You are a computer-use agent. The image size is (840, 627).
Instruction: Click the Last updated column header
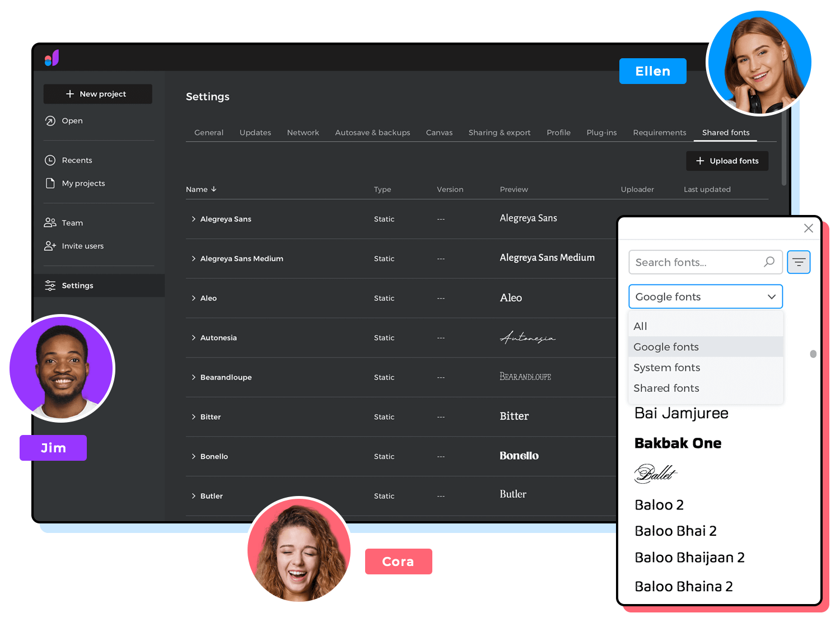click(707, 189)
